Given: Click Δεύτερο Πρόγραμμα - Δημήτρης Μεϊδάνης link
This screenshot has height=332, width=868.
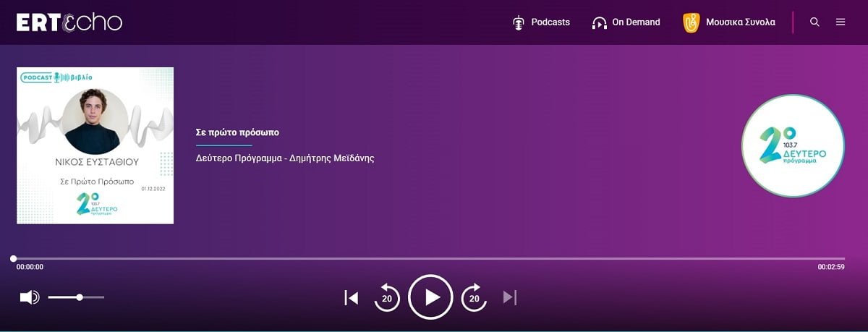Looking at the screenshot, I should (x=285, y=158).
